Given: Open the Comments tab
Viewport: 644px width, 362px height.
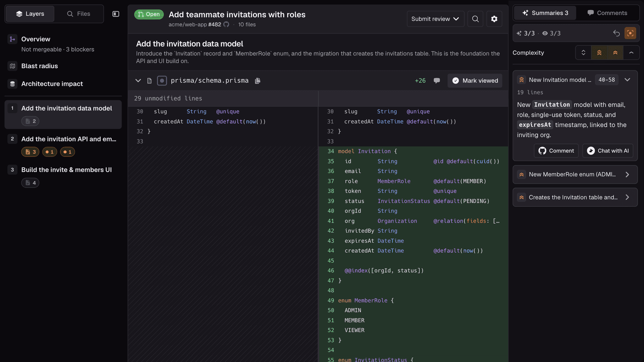Looking at the screenshot, I should (x=607, y=13).
